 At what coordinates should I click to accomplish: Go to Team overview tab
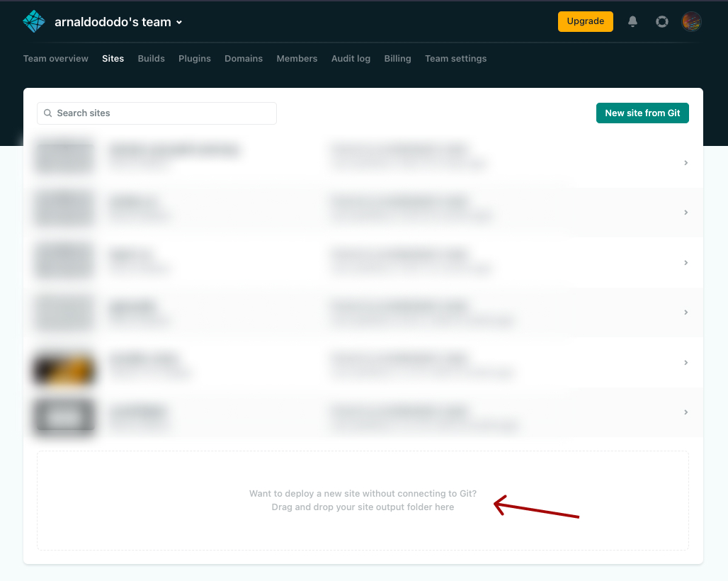(56, 59)
